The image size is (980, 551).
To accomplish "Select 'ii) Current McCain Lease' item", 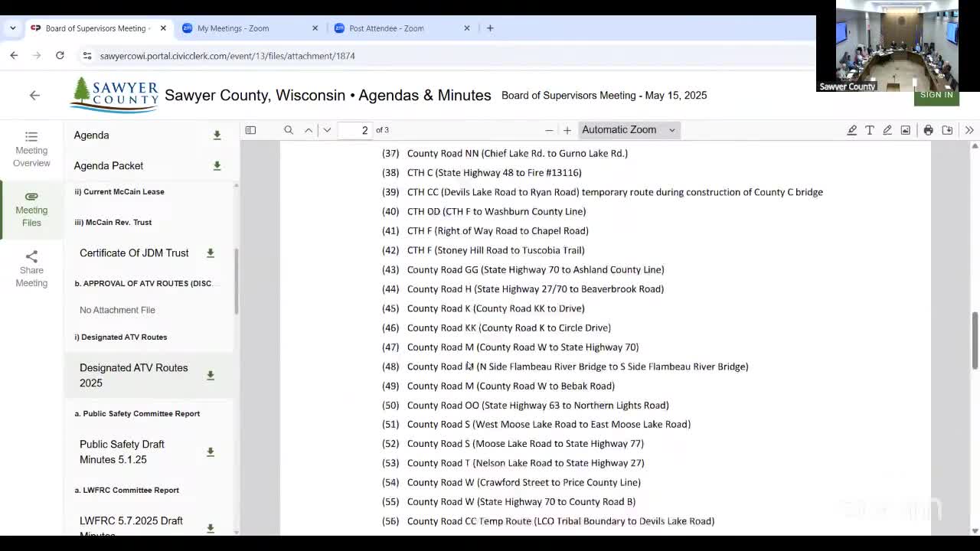I will [119, 191].
